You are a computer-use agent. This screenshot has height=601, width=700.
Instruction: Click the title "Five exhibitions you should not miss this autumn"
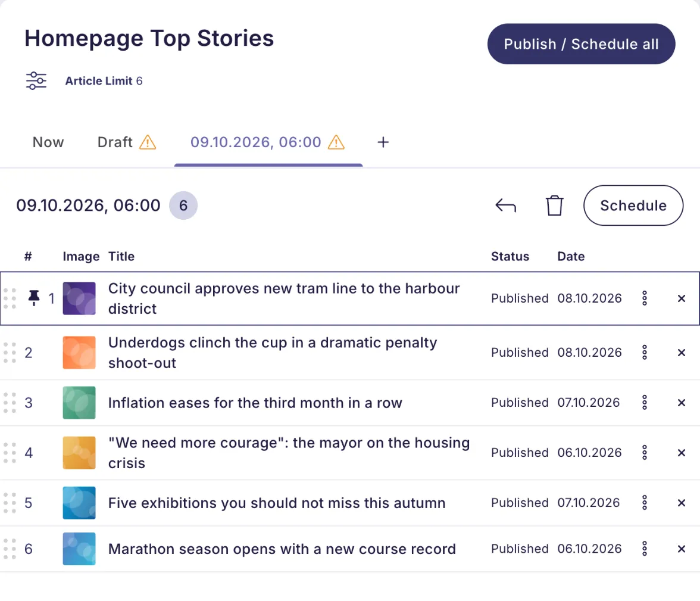pos(277,503)
